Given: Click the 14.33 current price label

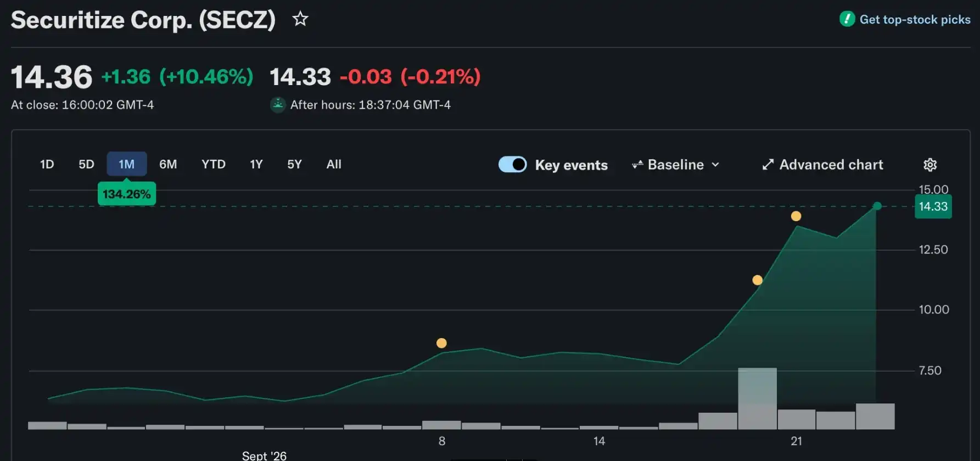Looking at the screenshot, I should click(933, 207).
